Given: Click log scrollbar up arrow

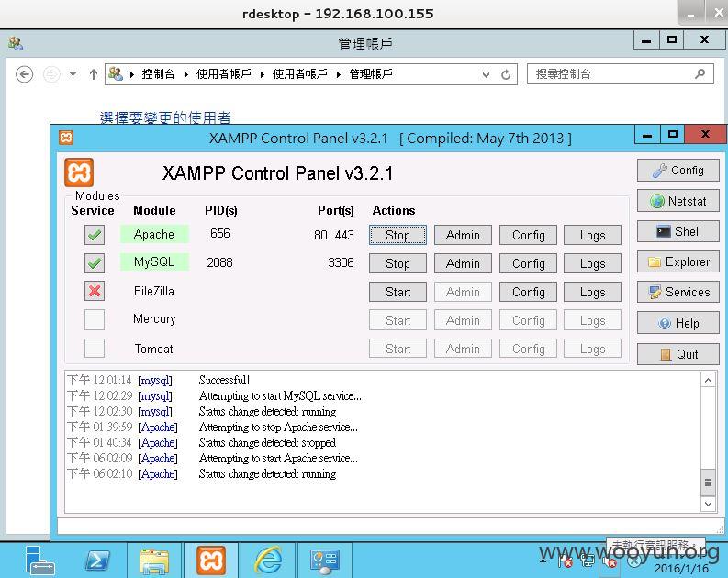Looking at the screenshot, I should (x=708, y=381).
